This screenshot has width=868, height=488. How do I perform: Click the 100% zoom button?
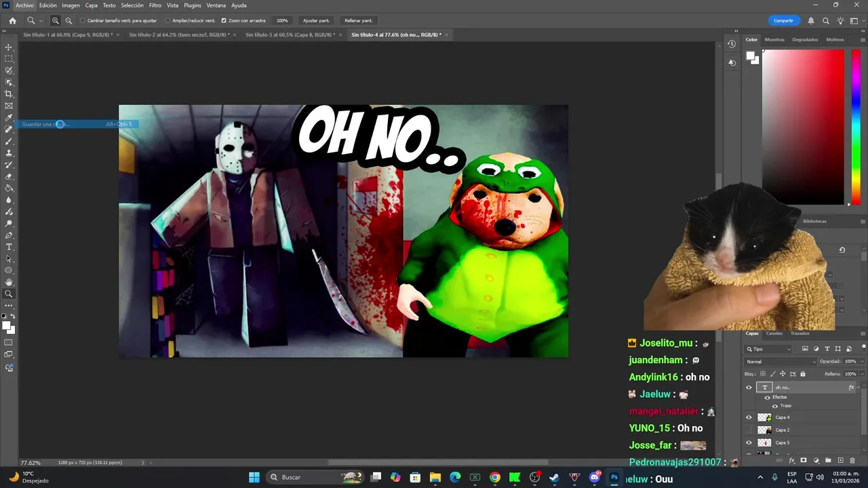point(282,20)
